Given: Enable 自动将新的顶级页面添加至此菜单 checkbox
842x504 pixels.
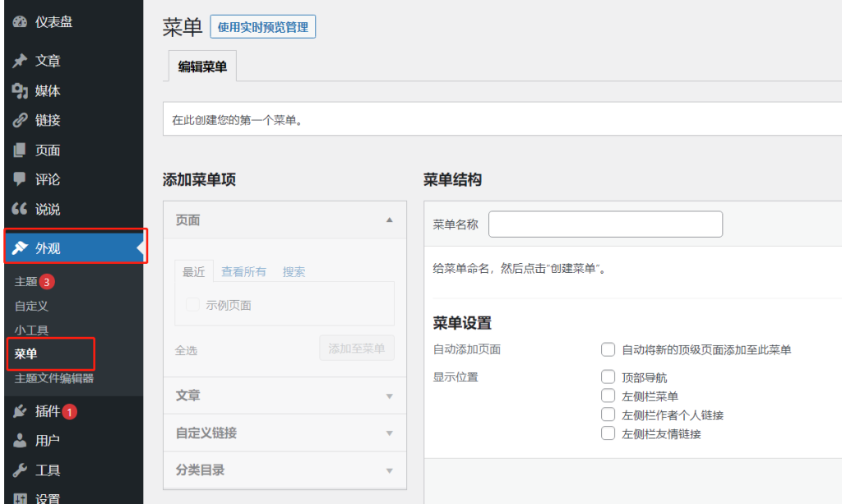Looking at the screenshot, I should 608,350.
